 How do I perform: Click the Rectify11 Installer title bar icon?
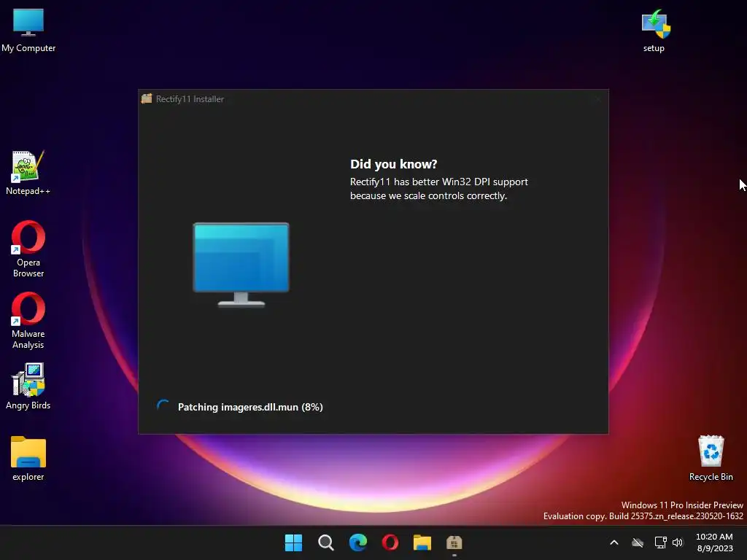pos(147,98)
